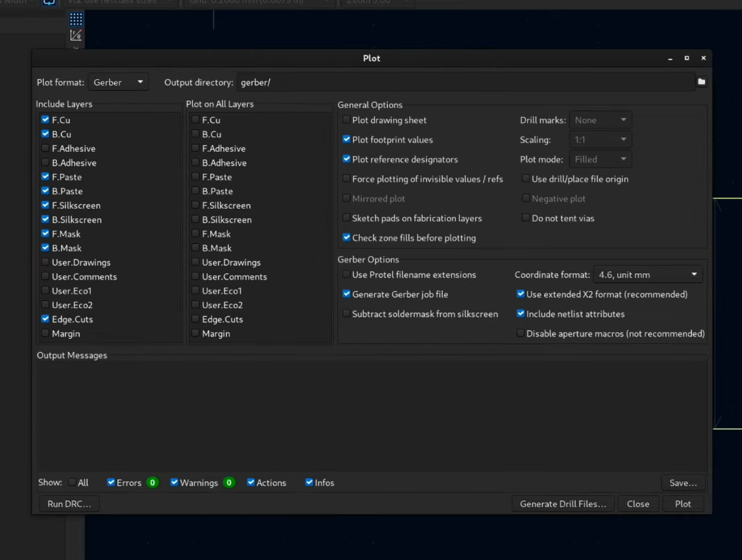Viewport: 742px width, 560px height.
Task: Open the Drill marks dropdown
Action: tap(600, 120)
